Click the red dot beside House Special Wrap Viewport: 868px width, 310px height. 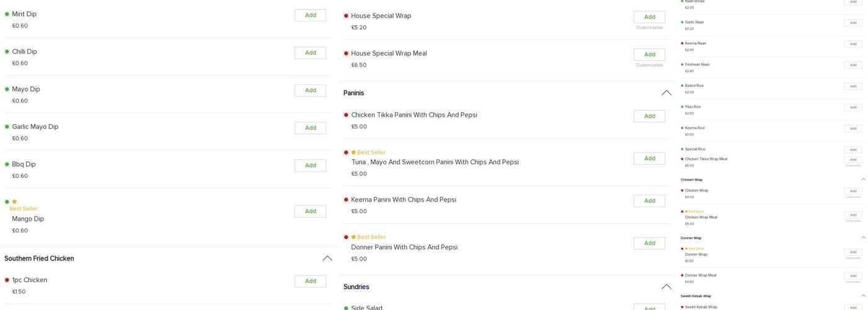346,16
